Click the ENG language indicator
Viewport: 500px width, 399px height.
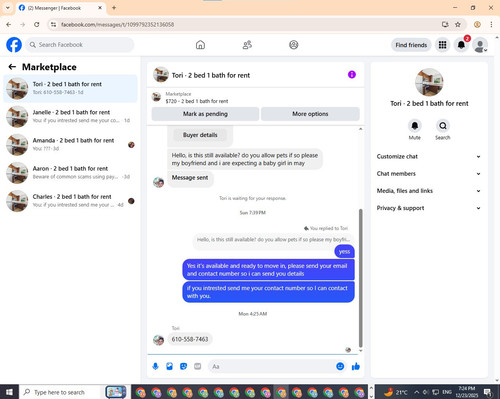pos(447,392)
